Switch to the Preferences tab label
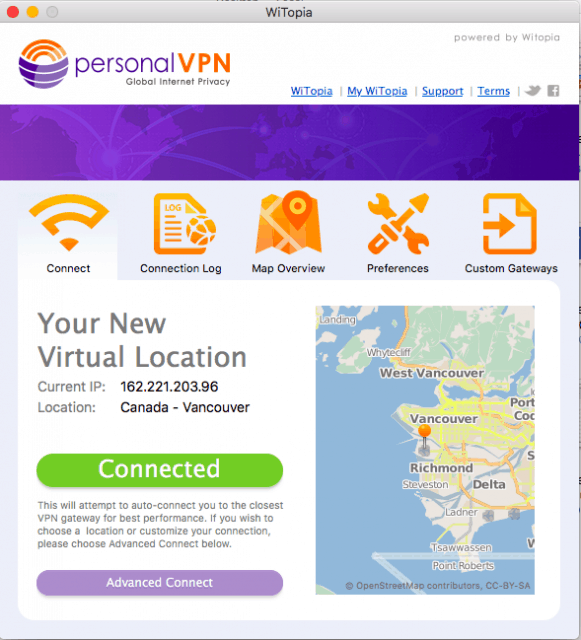This screenshot has width=581, height=640. point(398,268)
